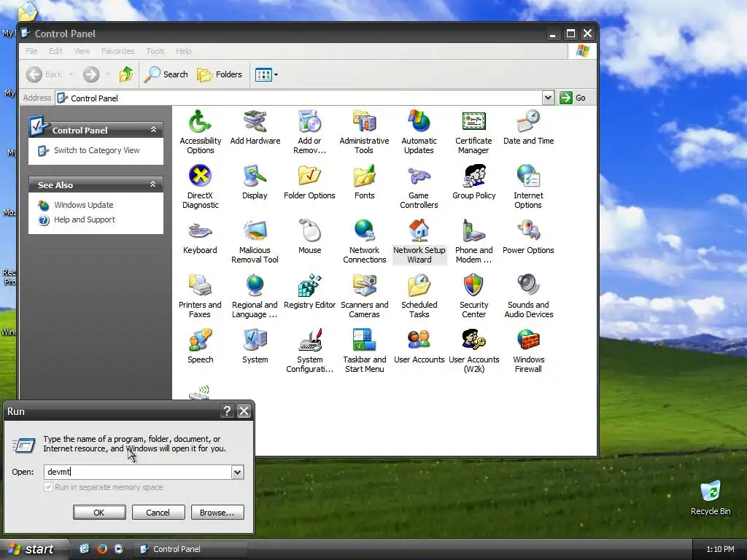Click the Go button beside address
Viewport: 747px width, 560px height.
pyautogui.click(x=573, y=98)
